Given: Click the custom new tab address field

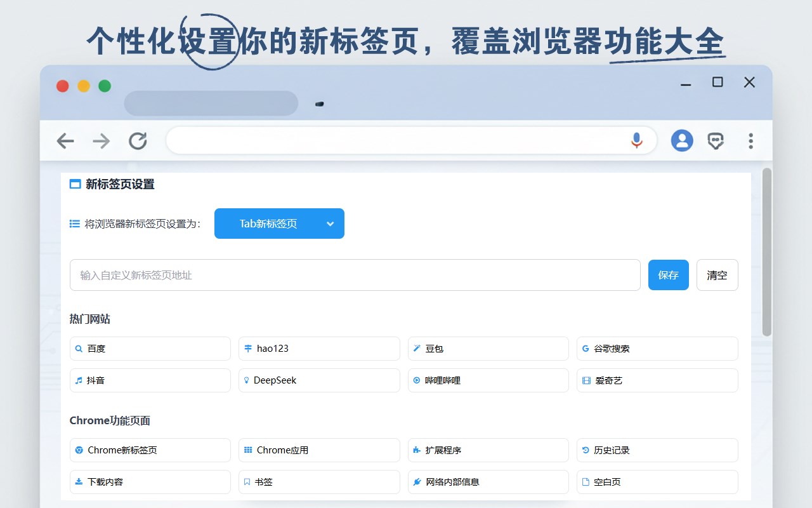Looking at the screenshot, I should click(x=355, y=275).
